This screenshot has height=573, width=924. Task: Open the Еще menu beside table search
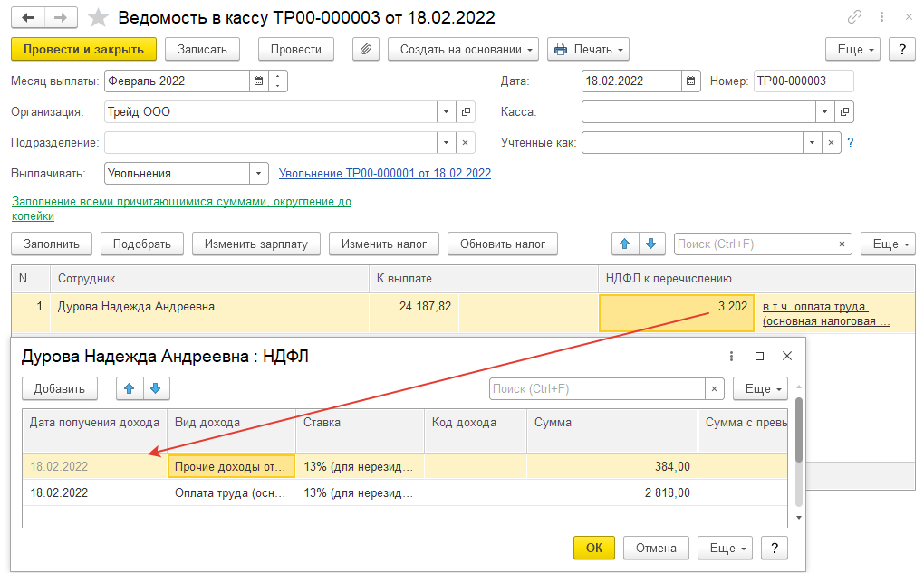pyautogui.click(x=888, y=244)
